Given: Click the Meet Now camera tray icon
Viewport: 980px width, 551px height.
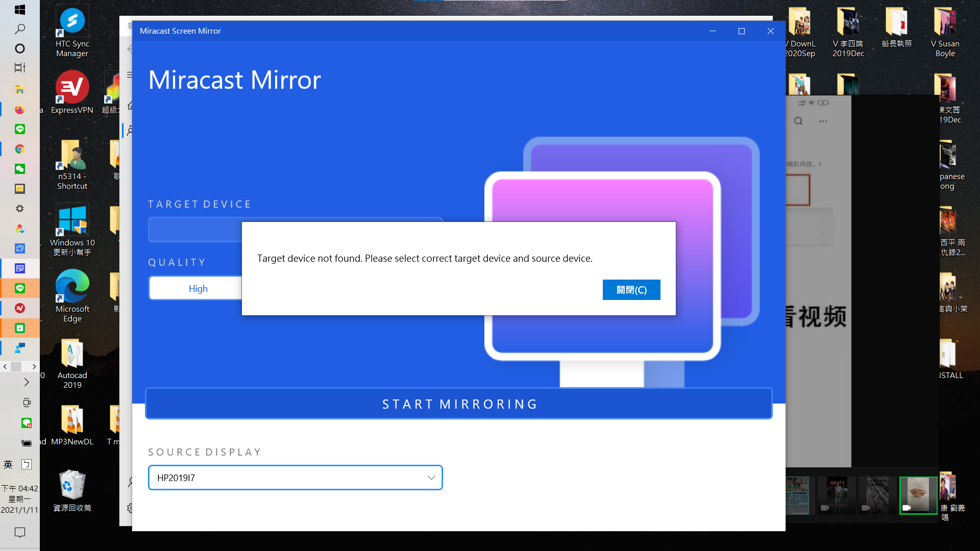Looking at the screenshot, I should (x=27, y=403).
